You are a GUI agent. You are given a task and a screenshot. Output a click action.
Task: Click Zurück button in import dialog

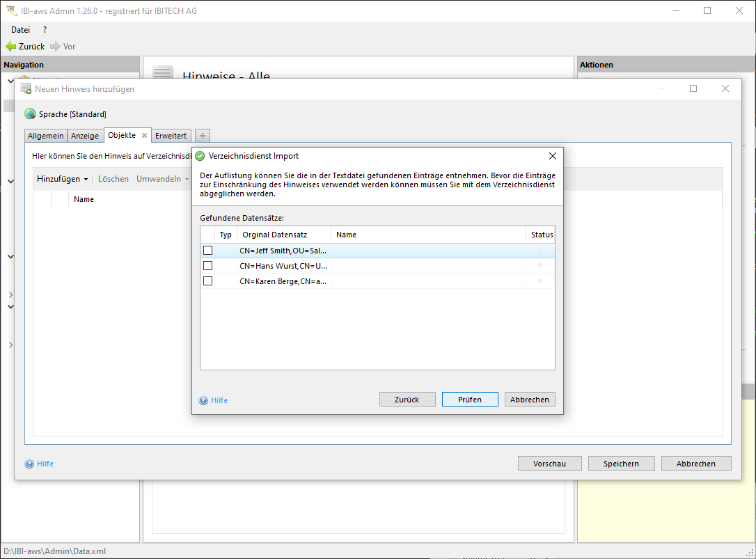point(407,400)
